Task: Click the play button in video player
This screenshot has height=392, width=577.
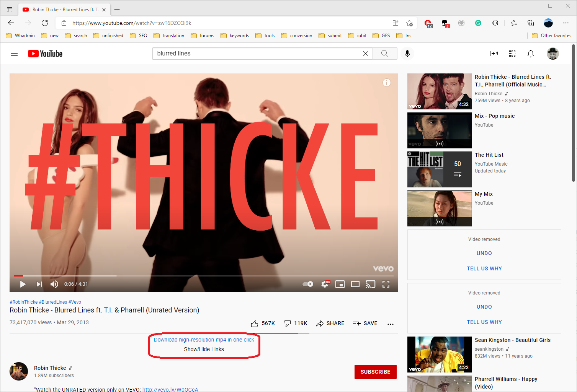Action: (x=23, y=284)
